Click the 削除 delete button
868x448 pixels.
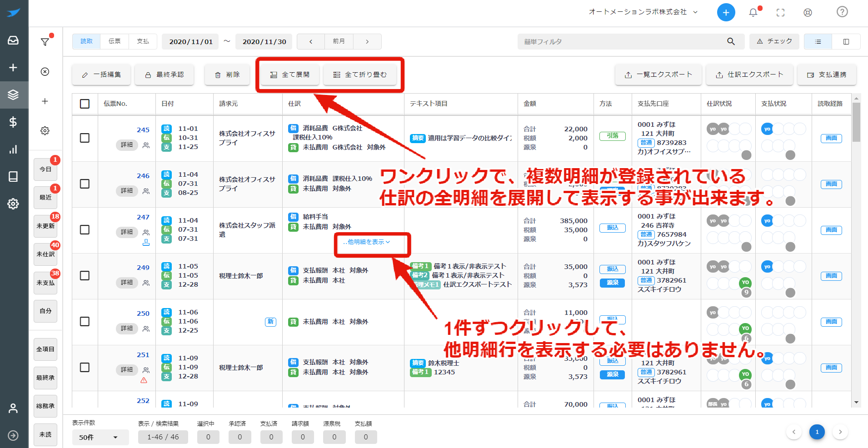point(227,75)
